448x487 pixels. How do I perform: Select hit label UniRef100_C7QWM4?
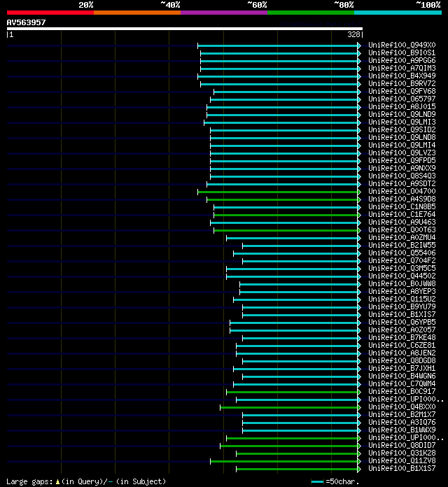click(402, 383)
